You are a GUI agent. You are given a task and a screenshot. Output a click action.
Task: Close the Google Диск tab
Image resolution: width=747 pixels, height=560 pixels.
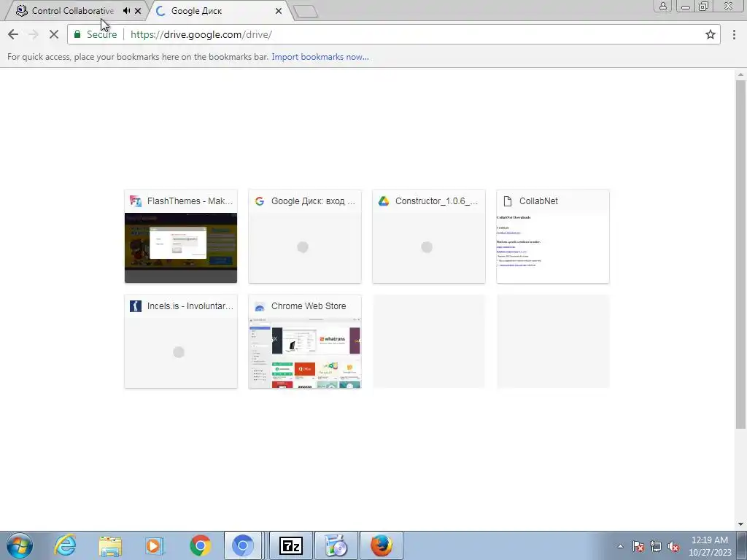(x=278, y=10)
